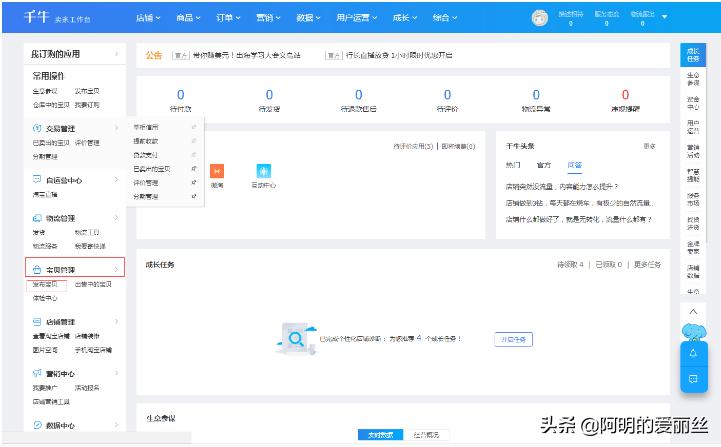
Task: Click the feedback chat floating button
Action: [693, 378]
